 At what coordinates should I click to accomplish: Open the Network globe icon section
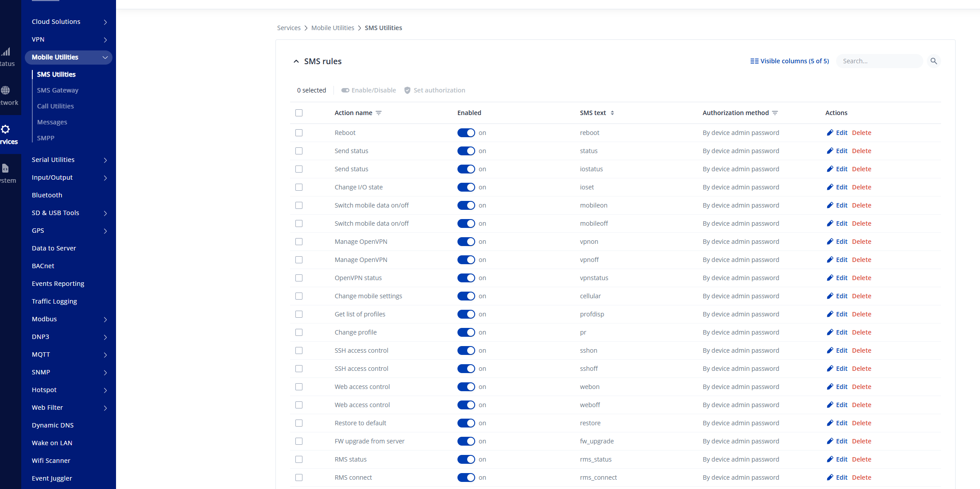pos(6,91)
